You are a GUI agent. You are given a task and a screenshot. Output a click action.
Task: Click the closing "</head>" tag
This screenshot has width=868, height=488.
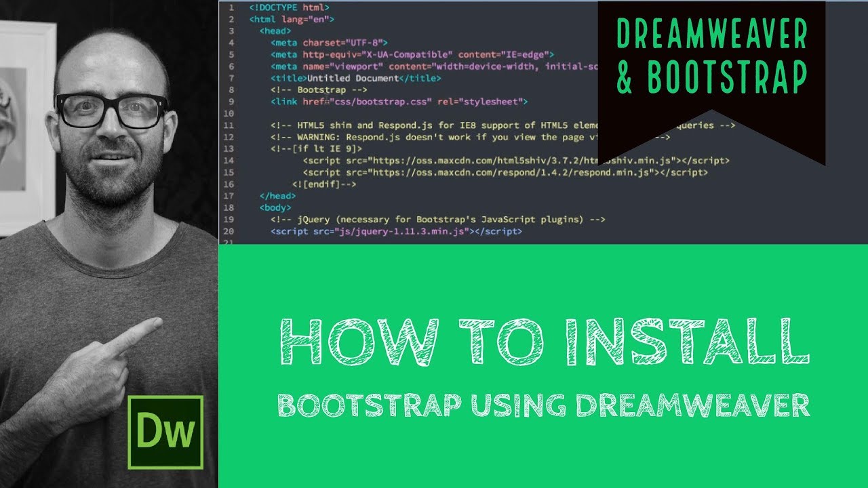(x=278, y=196)
